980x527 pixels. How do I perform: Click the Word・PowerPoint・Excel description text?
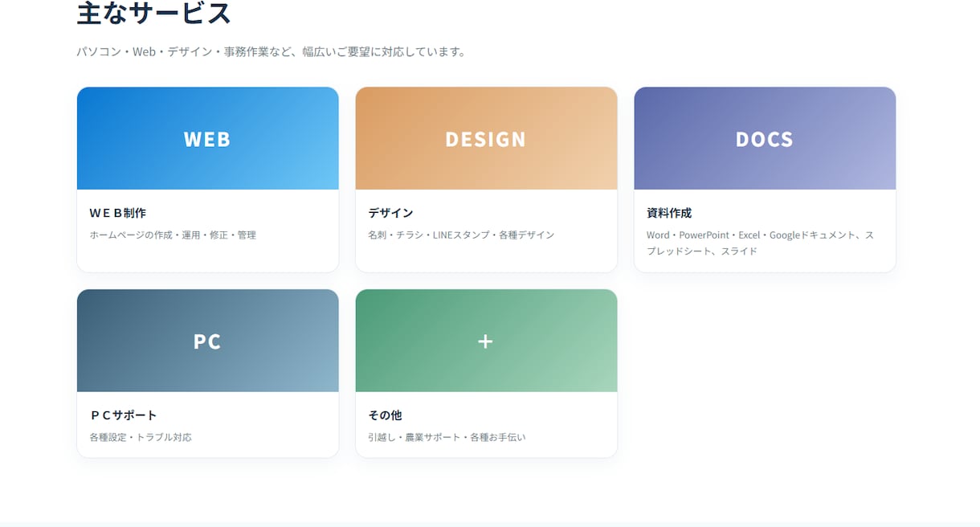(761, 243)
